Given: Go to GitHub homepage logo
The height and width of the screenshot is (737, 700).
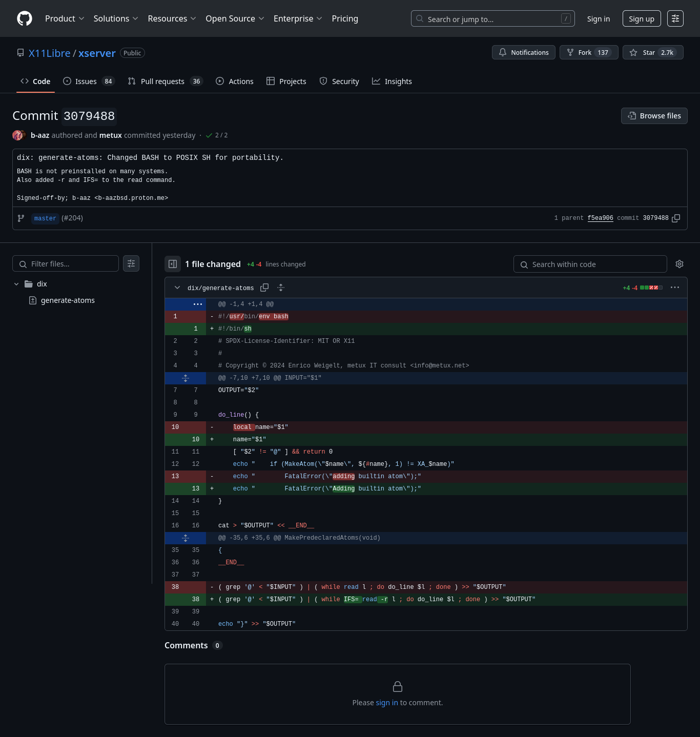Looking at the screenshot, I should pyautogui.click(x=25, y=18).
